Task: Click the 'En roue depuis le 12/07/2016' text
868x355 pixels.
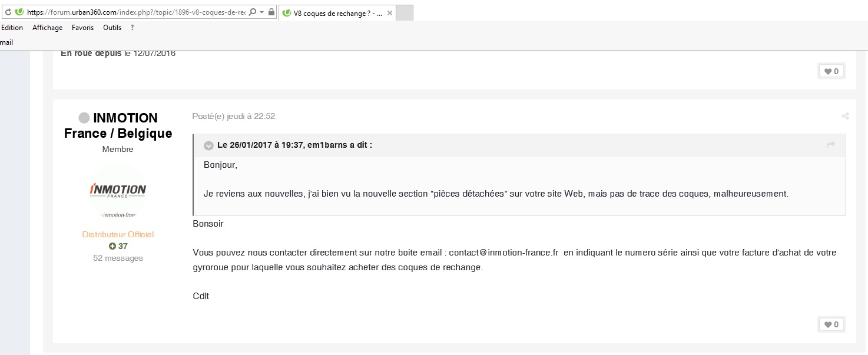Action: [118, 54]
